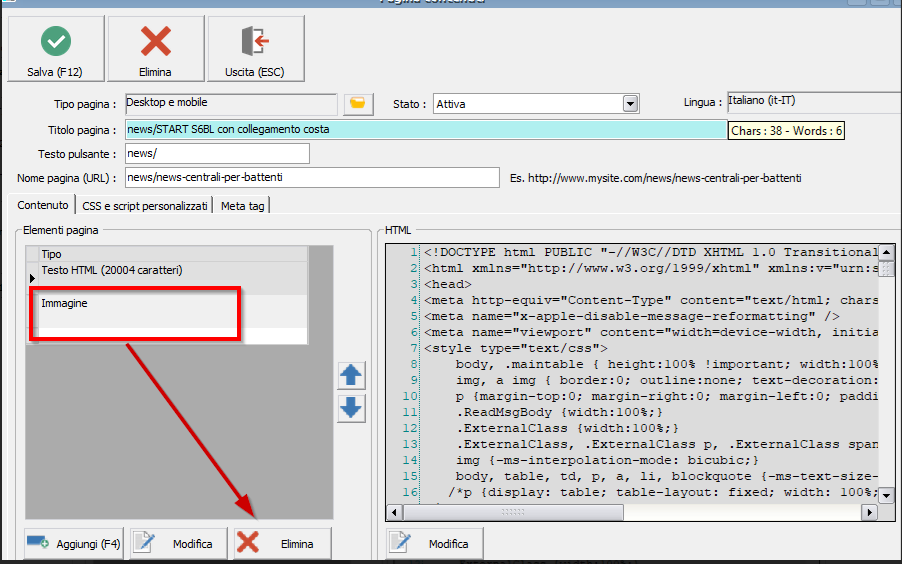
Task: Click the Tipo column header
Action: (173, 254)
